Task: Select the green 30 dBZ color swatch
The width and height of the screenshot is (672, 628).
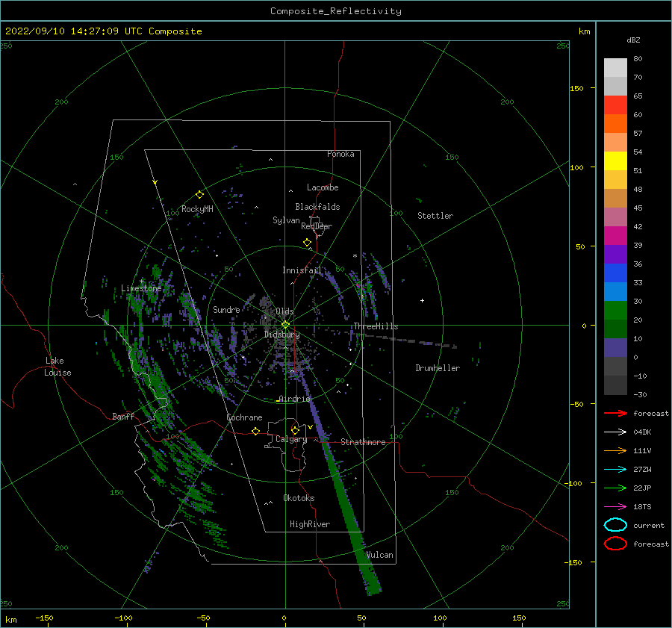Action: coord(615,310)
